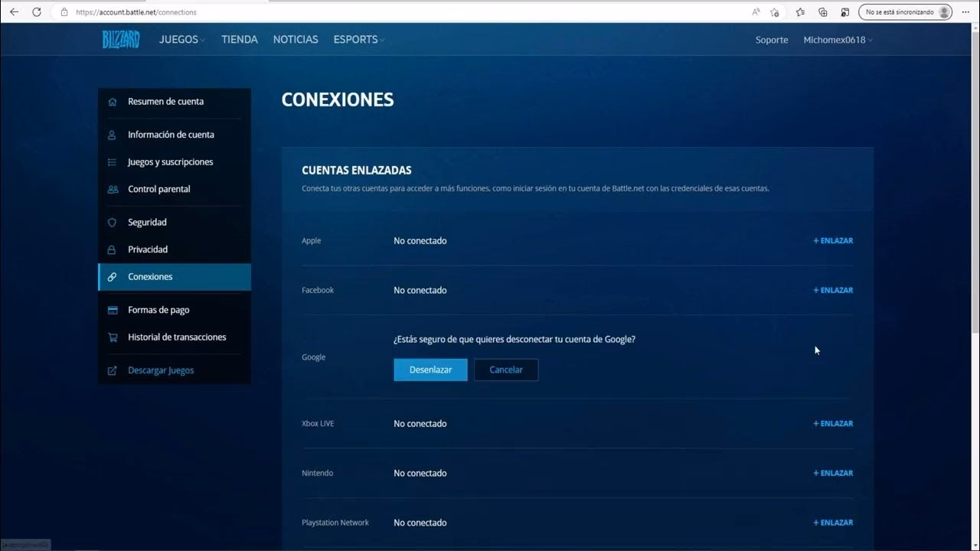
Task: Open the Michomex0618 account dropdown
Action: tap(838, 40)
